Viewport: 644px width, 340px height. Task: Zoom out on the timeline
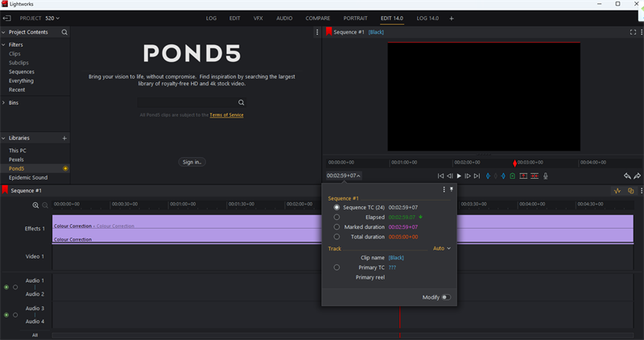pos(45,205)
